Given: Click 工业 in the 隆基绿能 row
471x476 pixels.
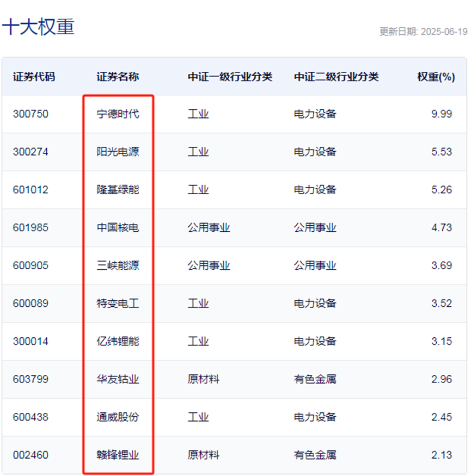Looking at the screenshot, I should pos(198,190).
